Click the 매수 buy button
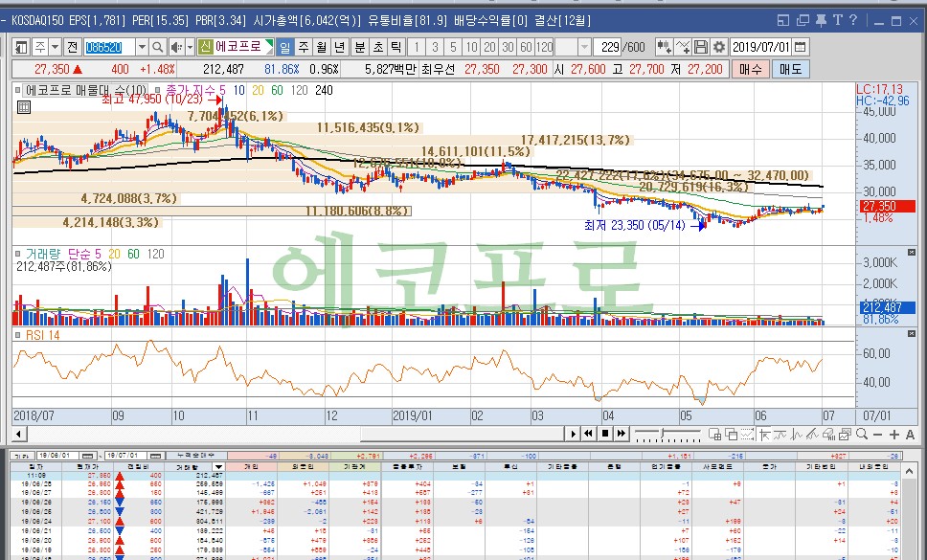Screen dimensions: 927x560 (x=750, y=69)
